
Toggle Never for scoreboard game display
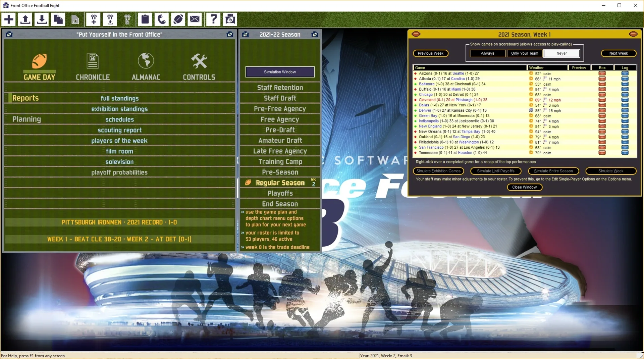click(x=561, y=53)
